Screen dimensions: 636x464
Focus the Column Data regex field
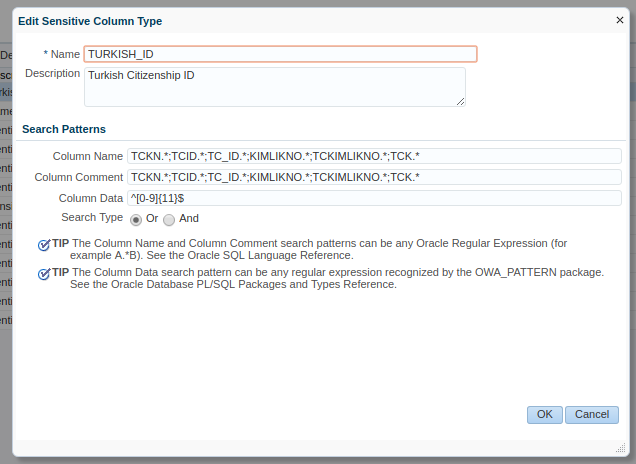pos(374,198)
